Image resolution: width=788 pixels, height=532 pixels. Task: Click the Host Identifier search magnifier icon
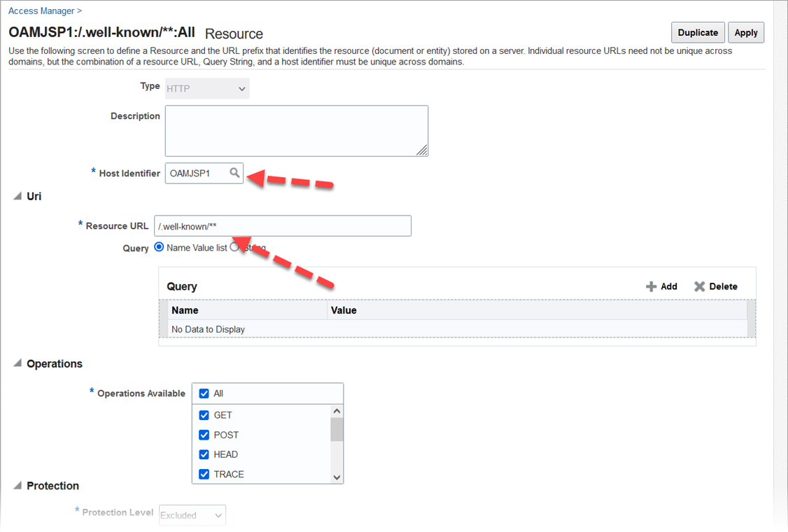pyautogui.click(x=234, y=173)
